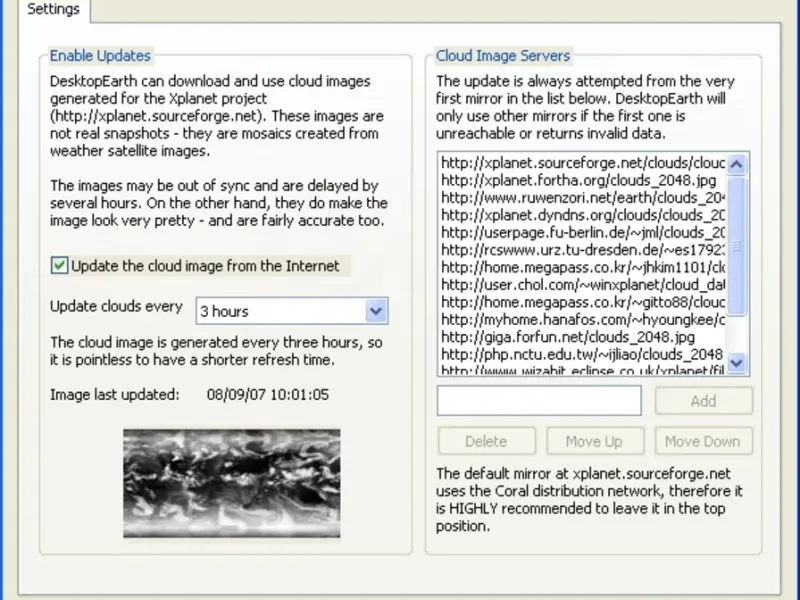Click the server list scroll up arrow
800x600 pixels.
click(737, 164)
